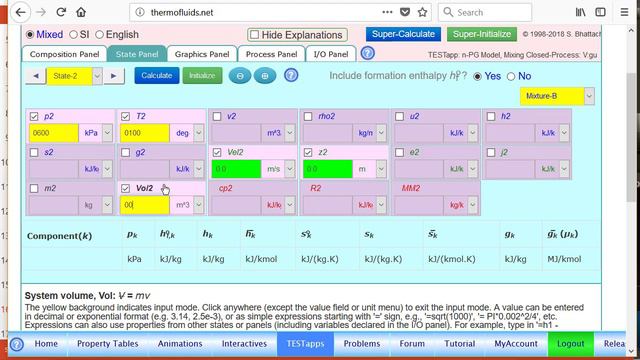Select English unit system
This screenshot has height=360, width=640.
point(99,35)
